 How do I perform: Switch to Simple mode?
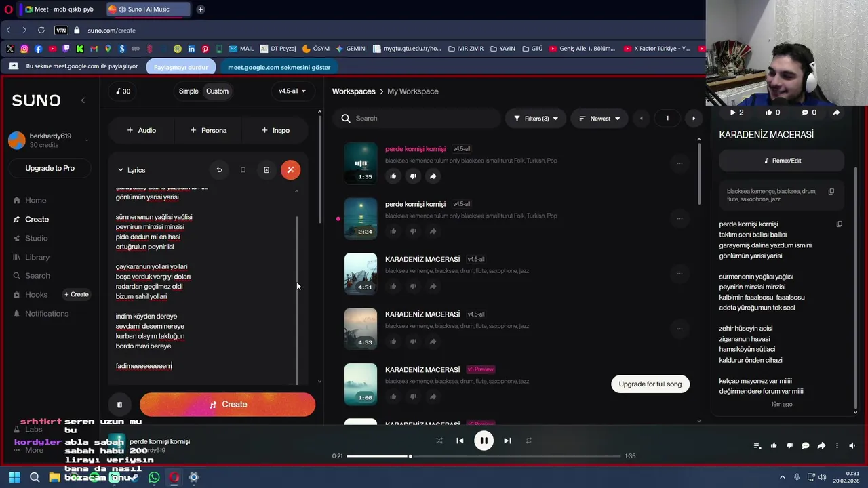point(189,91)
